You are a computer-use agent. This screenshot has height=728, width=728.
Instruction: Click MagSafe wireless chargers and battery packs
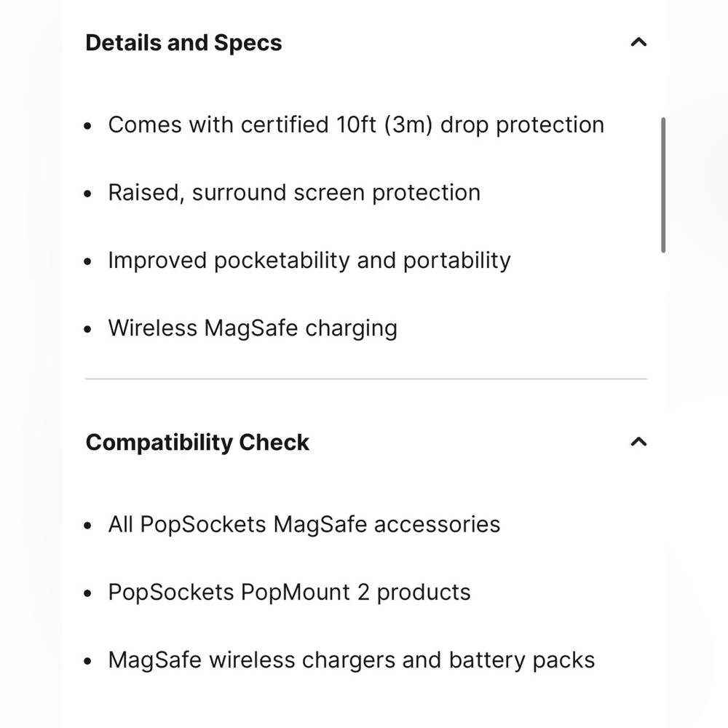pos(352,660)
